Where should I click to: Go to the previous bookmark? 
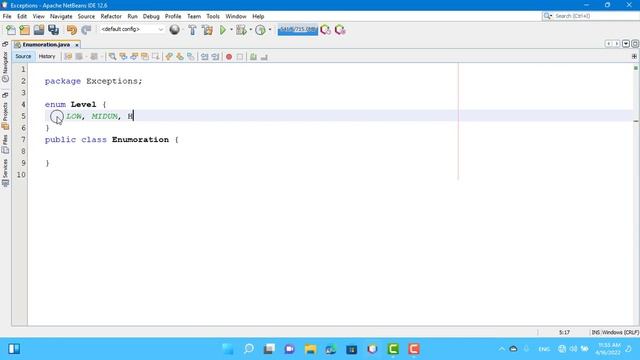pos(169,57)
